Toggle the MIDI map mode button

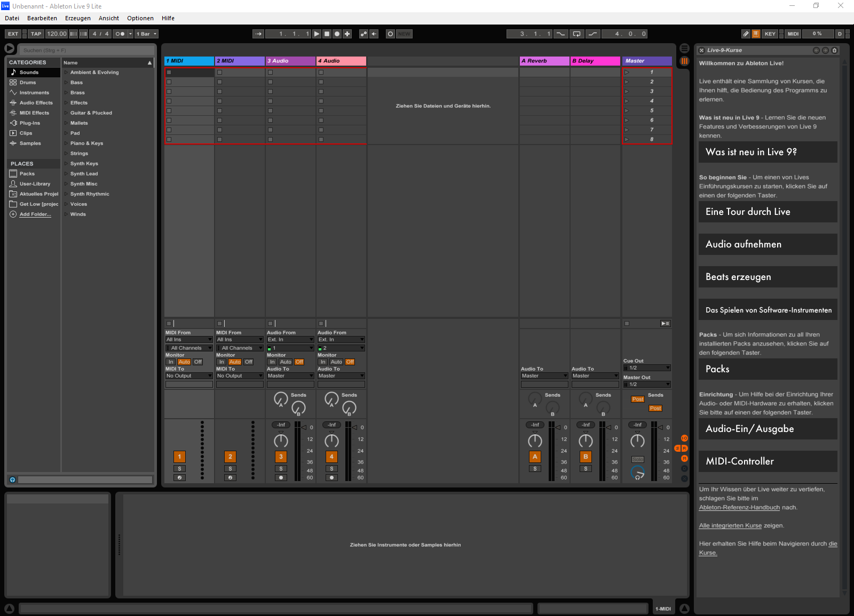(793, 34)
